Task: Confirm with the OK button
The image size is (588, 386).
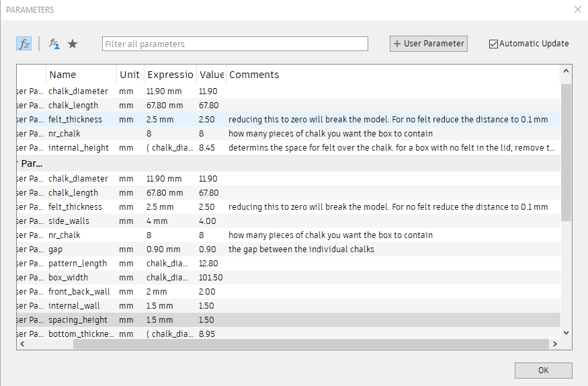Action: coord(543,371)
